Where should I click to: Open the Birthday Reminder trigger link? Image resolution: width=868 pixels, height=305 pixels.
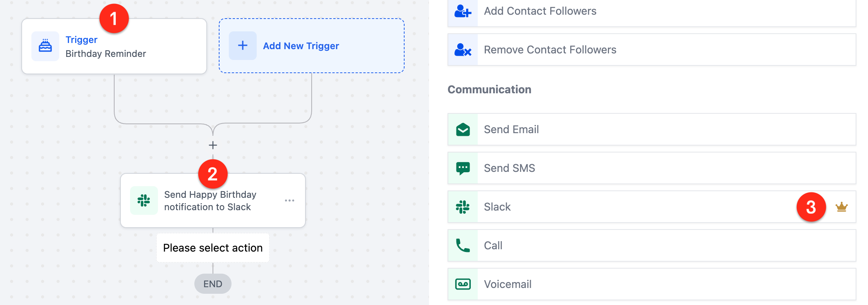[x=81, y=39]
